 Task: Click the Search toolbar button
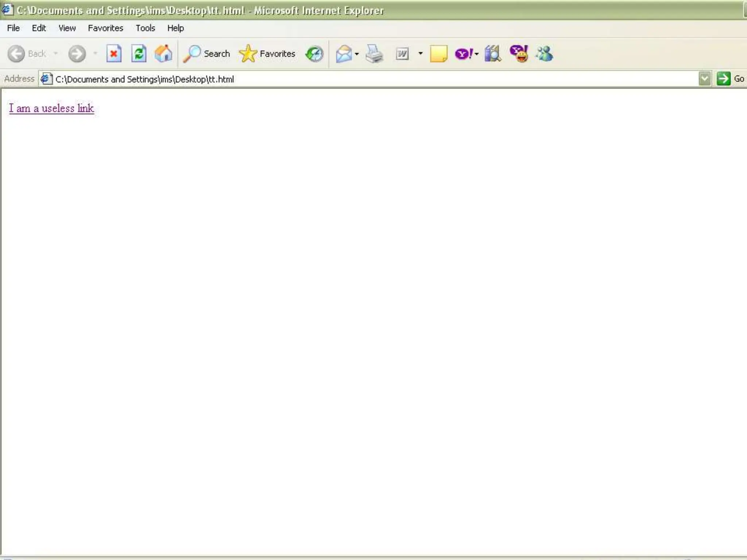pyautogui.click(x=207, y=54)
